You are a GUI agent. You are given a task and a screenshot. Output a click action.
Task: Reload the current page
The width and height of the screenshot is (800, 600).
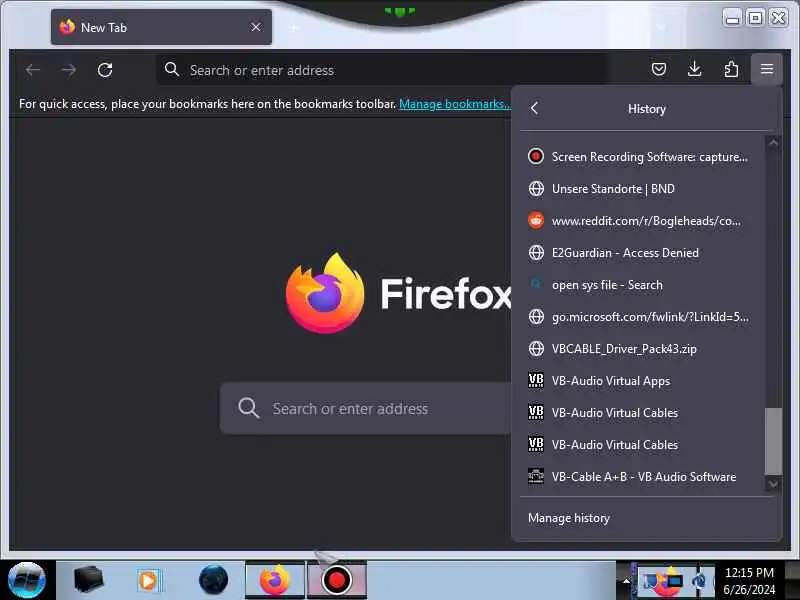click(x=105, y=70)
